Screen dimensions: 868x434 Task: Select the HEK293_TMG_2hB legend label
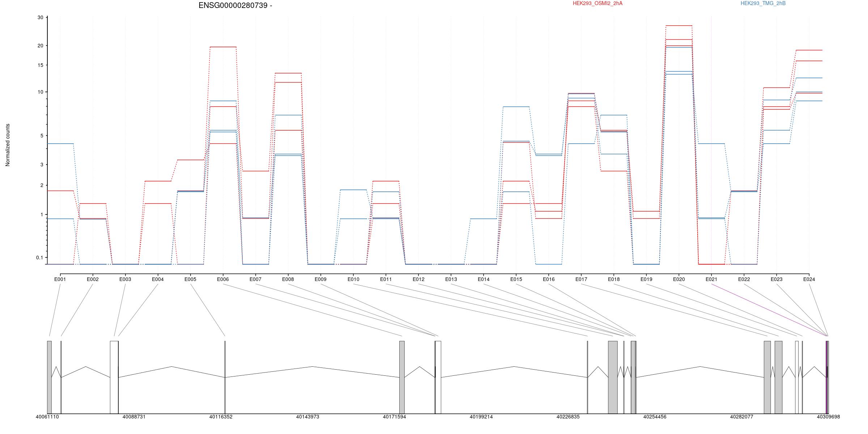click(x=763, y=3)
